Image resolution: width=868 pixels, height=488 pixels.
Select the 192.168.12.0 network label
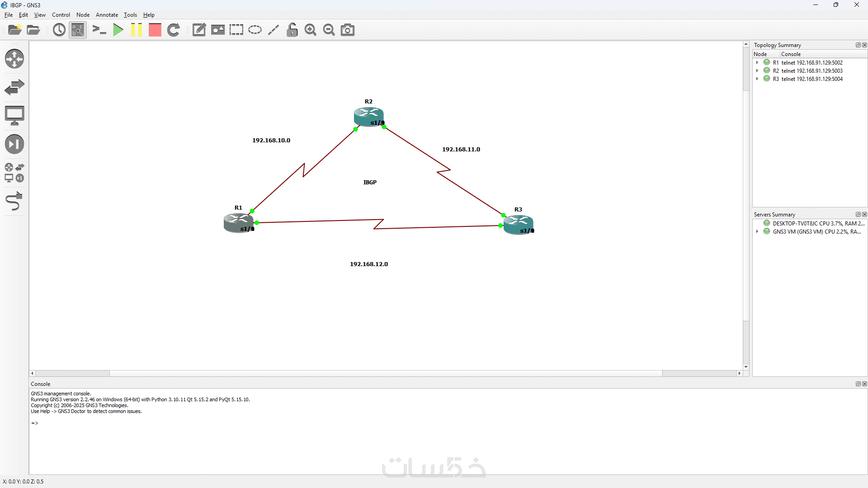point(368,264)
